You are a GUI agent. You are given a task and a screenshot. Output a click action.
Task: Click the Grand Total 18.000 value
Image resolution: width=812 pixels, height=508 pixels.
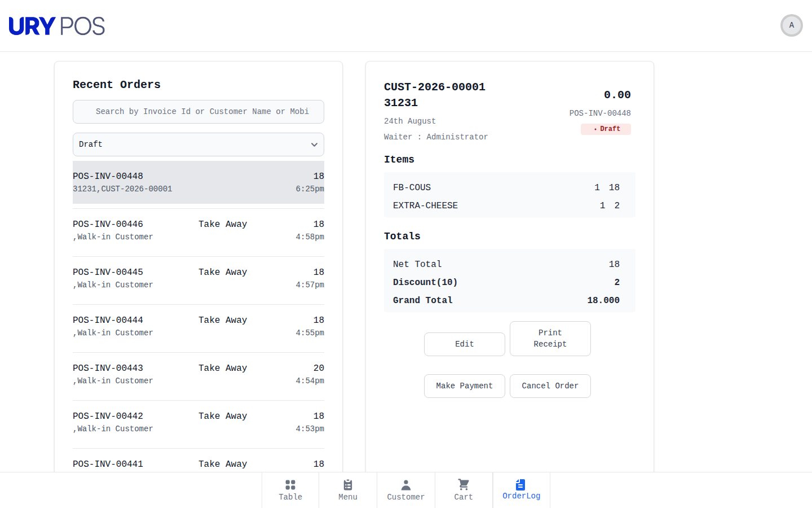(603, 300)
